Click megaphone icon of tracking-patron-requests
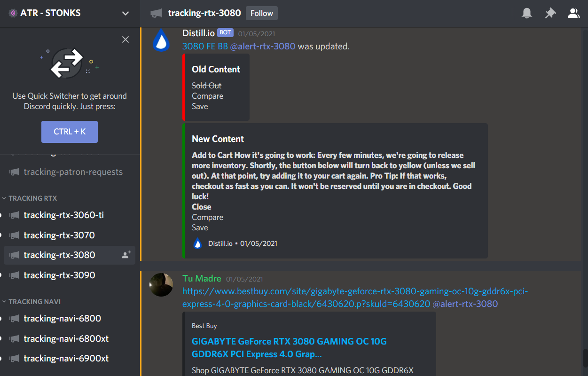Image resolution: width=588 pixels, height=376 pixels. coord(15,172)
